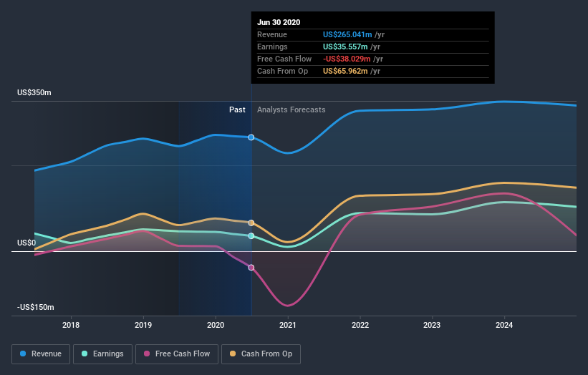Toggle the Free Cash Flow legend button
The width and height of the screenshot is (588, 375).
click(x=177, y=354)
